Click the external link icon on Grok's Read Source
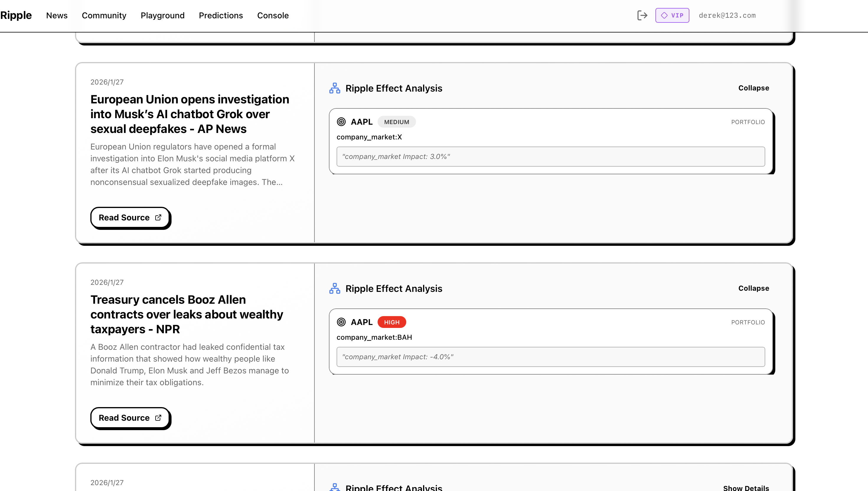 click(158, 217)
